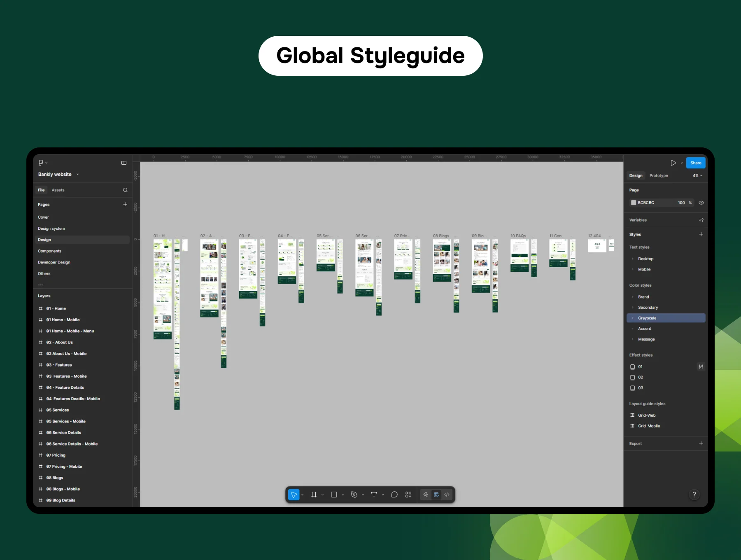Adjust effect style 01 settings icon
This screenshot has width=741, height=560.
(x=701, y=366)
